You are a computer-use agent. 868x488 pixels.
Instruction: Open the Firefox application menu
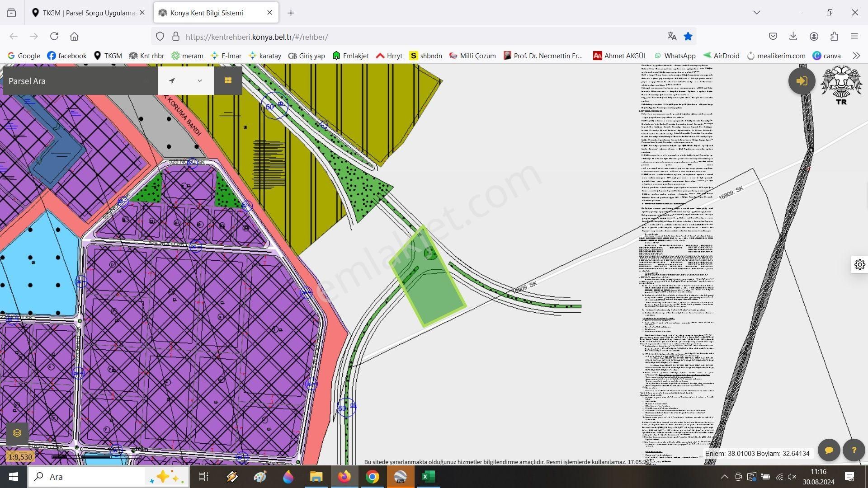pos(854,36)
